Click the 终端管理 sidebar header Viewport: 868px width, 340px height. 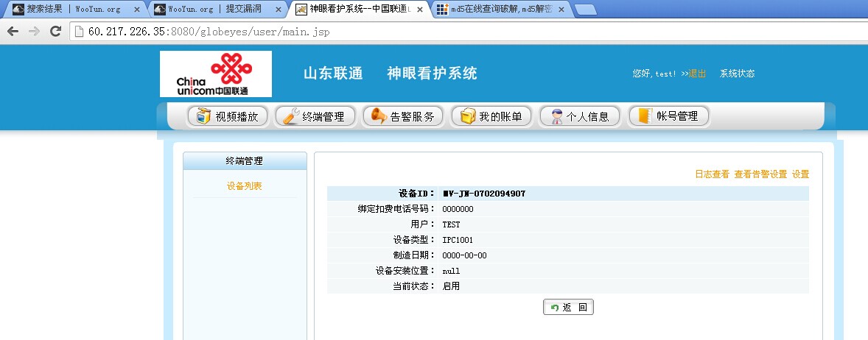point(245,161)
